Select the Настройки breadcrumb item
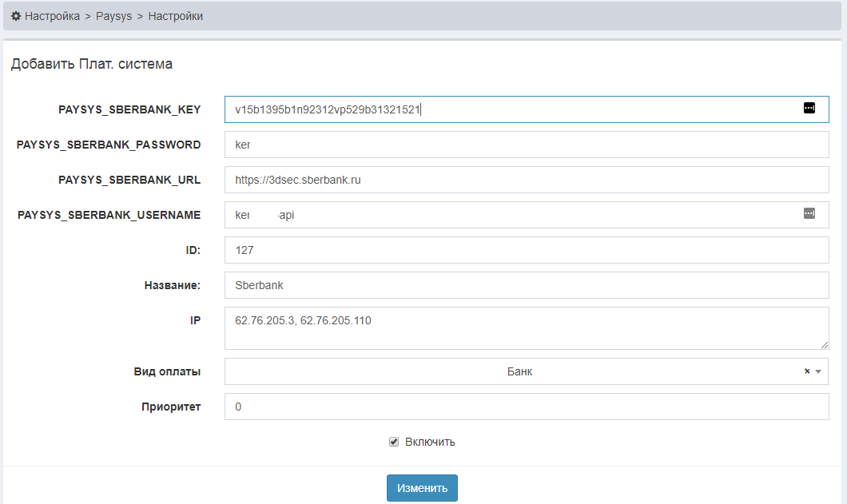The image size is (847, 504). 175,16
